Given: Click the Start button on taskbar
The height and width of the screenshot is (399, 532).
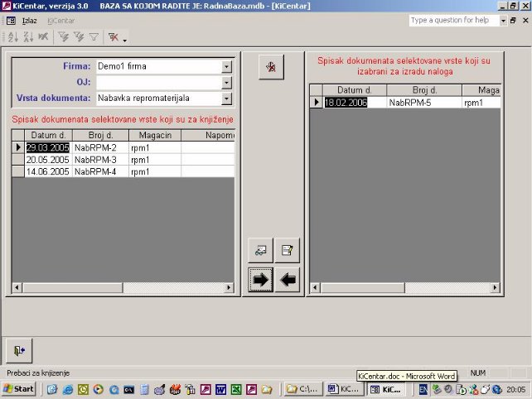Looking at the screenshot, I should coord(18,388).
